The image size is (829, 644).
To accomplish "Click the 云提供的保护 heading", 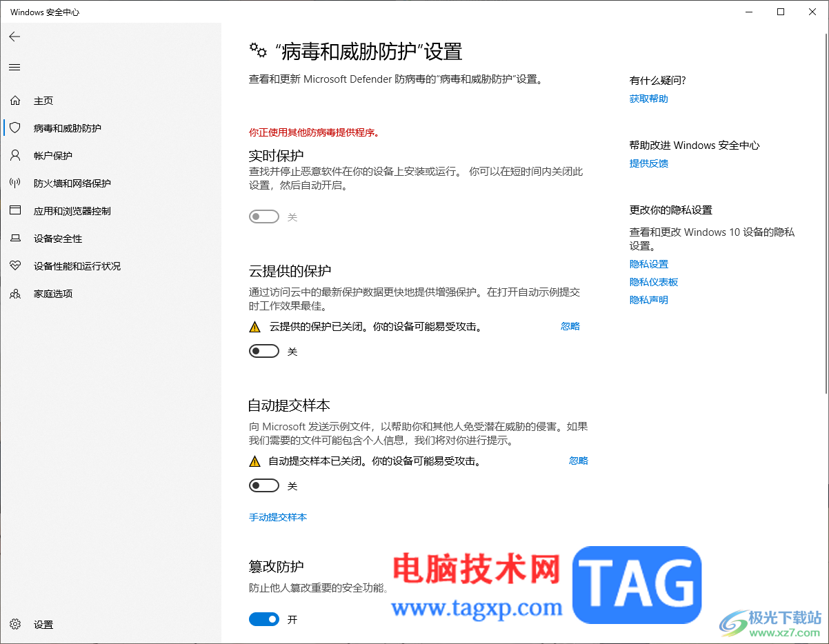I will tap(290, 270).
